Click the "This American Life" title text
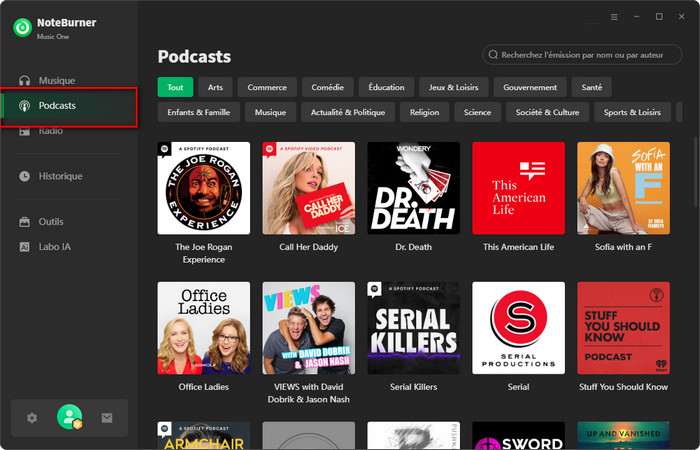Screen dimensions: 700x450 pyautogui.click(x=518, y=247)
